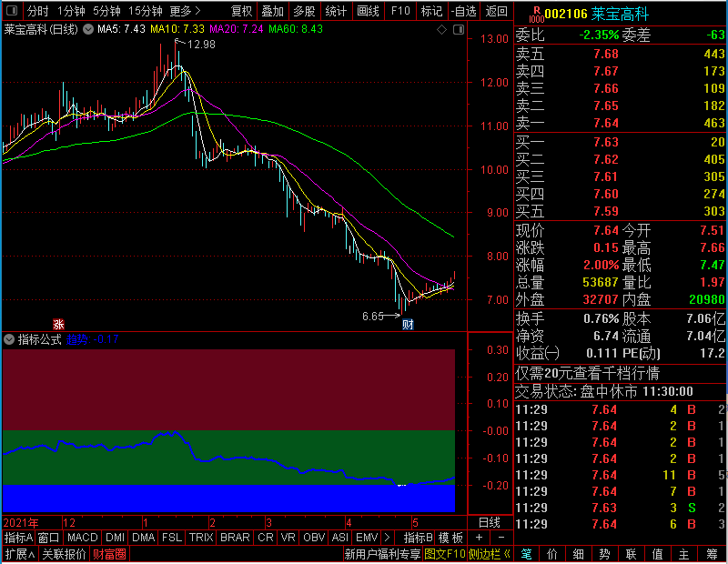The image size is (728, 564).
Task: Open the 画线 drawing tools
Action: 369,11
